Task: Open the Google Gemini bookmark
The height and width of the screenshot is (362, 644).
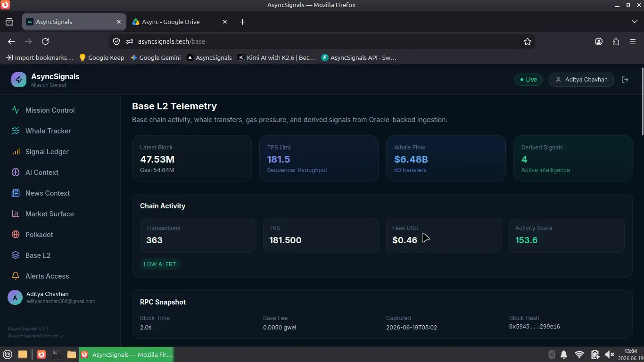Action: coord(156,58)
